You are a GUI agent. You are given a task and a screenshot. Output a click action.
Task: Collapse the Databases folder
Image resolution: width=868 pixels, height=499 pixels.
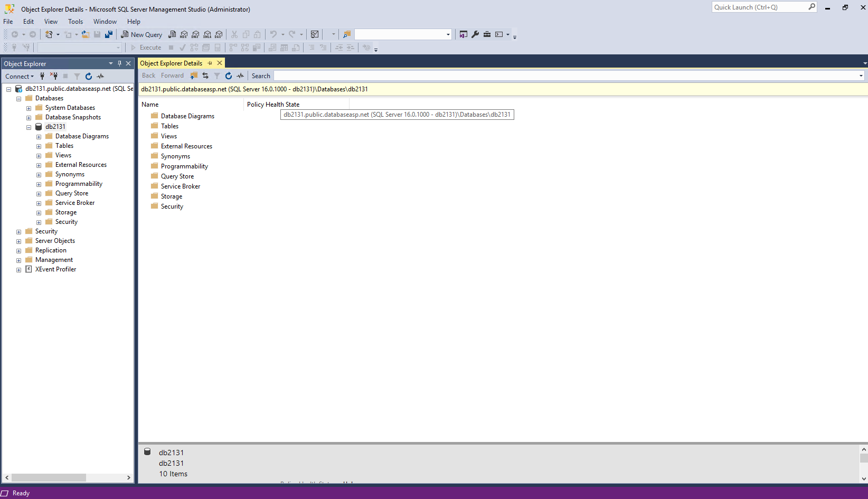(x=18, y=99)
